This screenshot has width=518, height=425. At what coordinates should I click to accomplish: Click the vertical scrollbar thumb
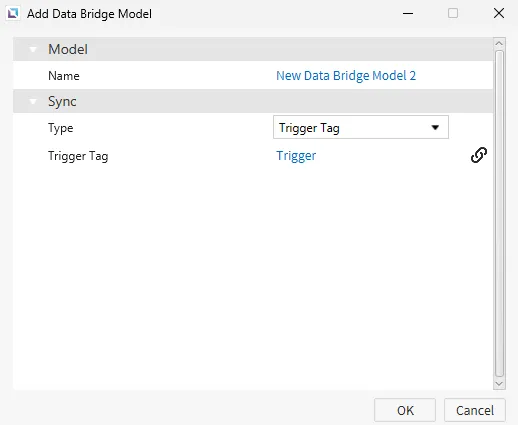click(x=499, y=213)
